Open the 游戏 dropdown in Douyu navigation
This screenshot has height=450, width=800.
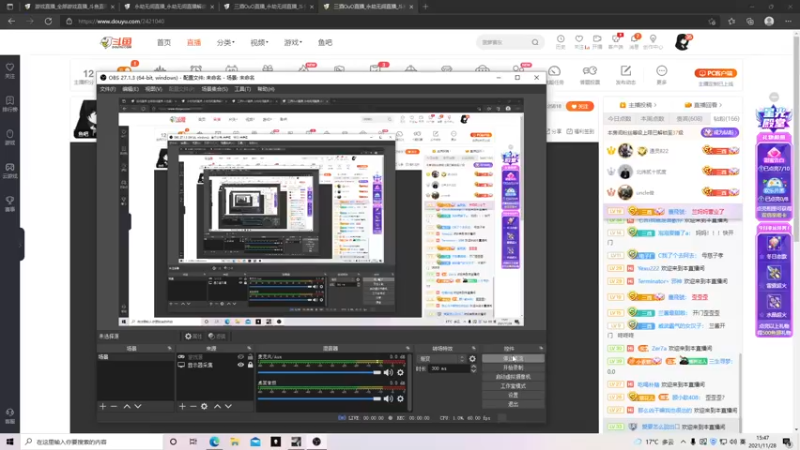(293, 42)
